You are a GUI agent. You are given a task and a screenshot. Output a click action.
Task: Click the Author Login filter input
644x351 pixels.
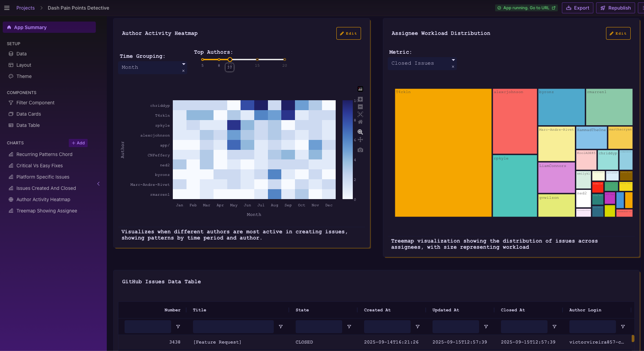click(593, 327)
